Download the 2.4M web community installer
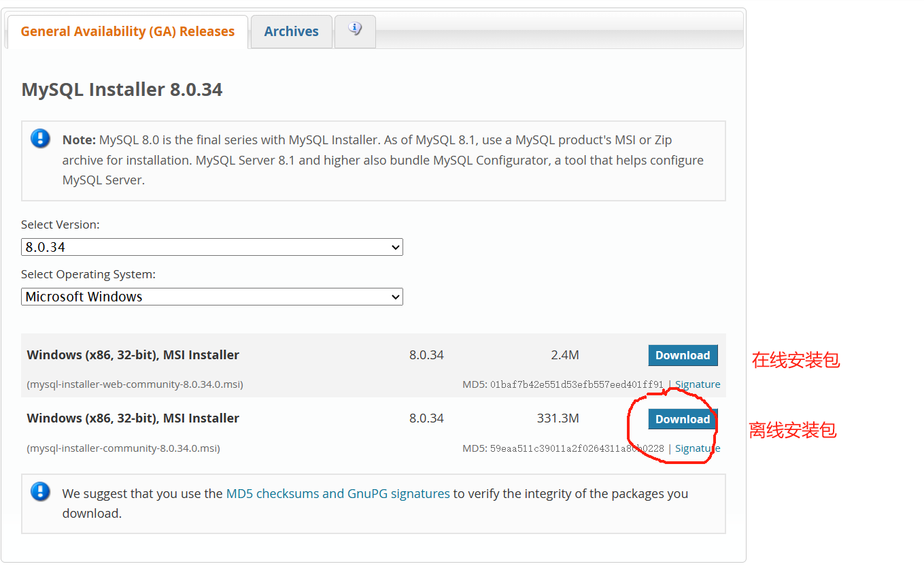Viewport: 924px width, 579px height. click(x=683, y=355)
